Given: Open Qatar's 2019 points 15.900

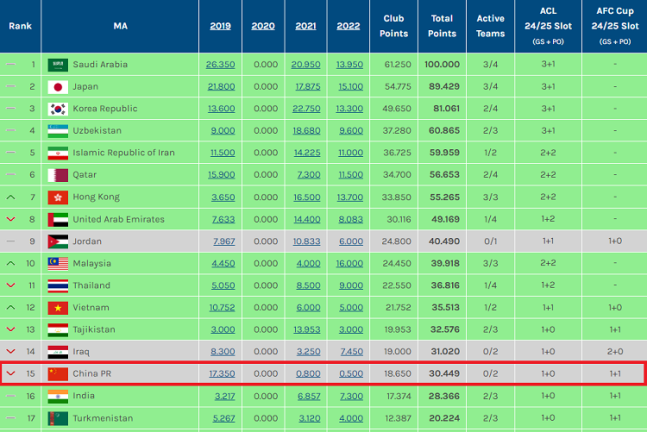Looking at the screenshot, I should [222, 175].
